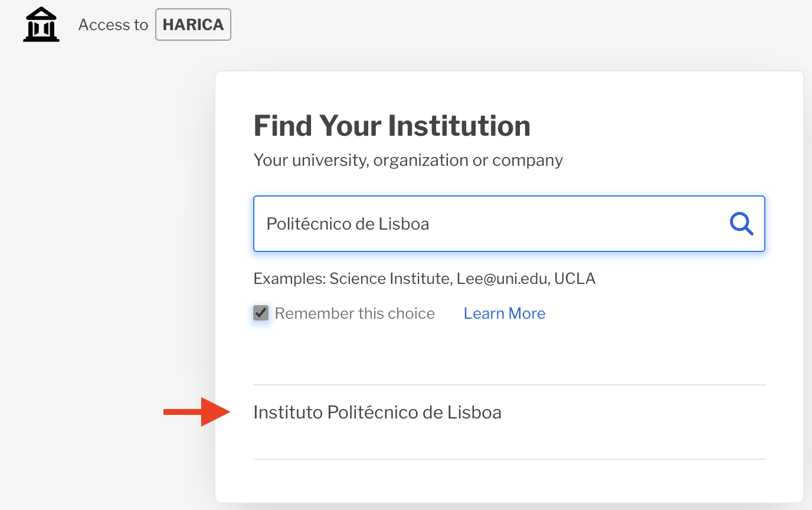Click the "Science Institute" example text
Image resolution: width=812 pixels, height=510 pixels.
[x=389, y=279]
